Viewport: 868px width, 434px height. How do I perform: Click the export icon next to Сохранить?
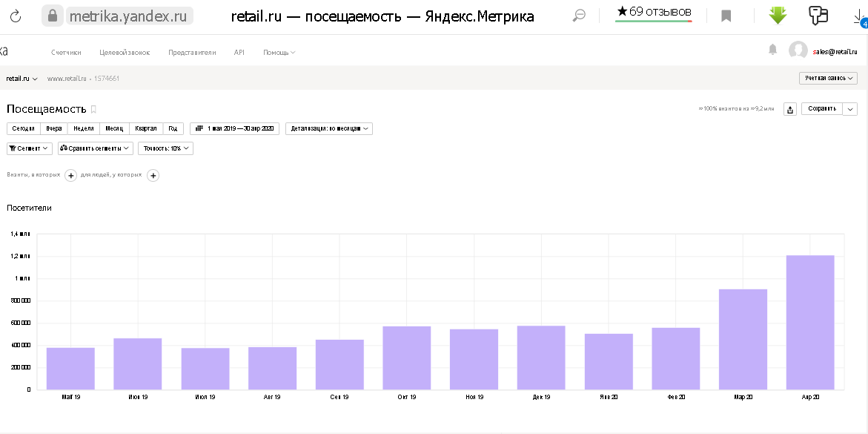pos(790,108)
